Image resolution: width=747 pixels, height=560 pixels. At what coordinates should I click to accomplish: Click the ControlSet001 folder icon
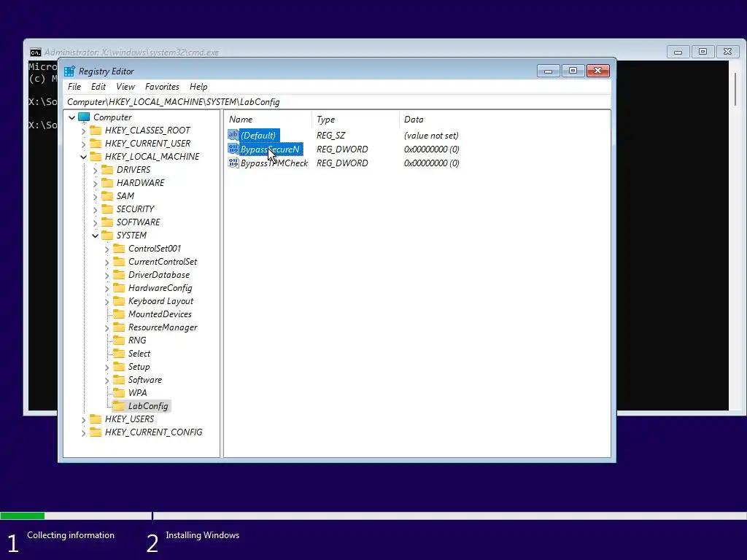click(119, 249)
